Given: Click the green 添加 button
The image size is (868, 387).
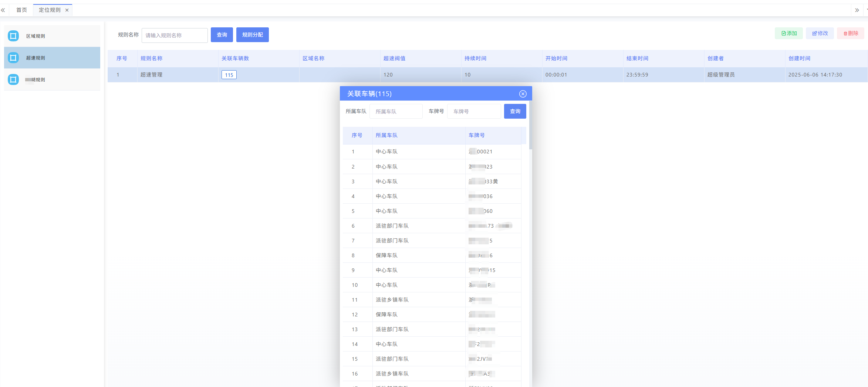Looking at the screenshot, I should click(x=789, y=33).
